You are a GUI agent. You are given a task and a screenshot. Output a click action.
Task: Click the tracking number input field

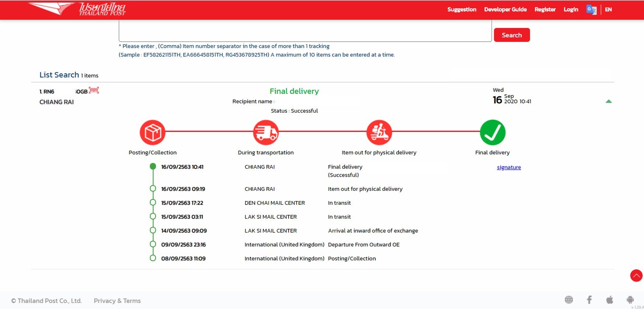(x=305, y=31)
